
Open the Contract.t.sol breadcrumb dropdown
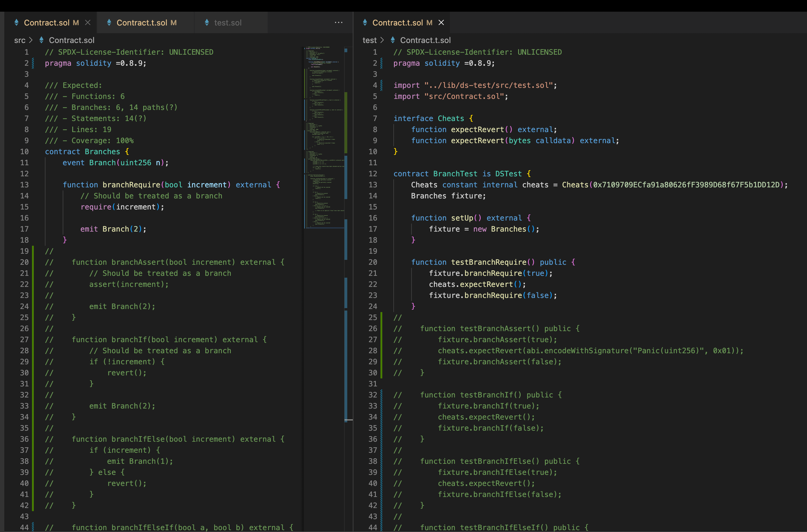coord(425,40)
